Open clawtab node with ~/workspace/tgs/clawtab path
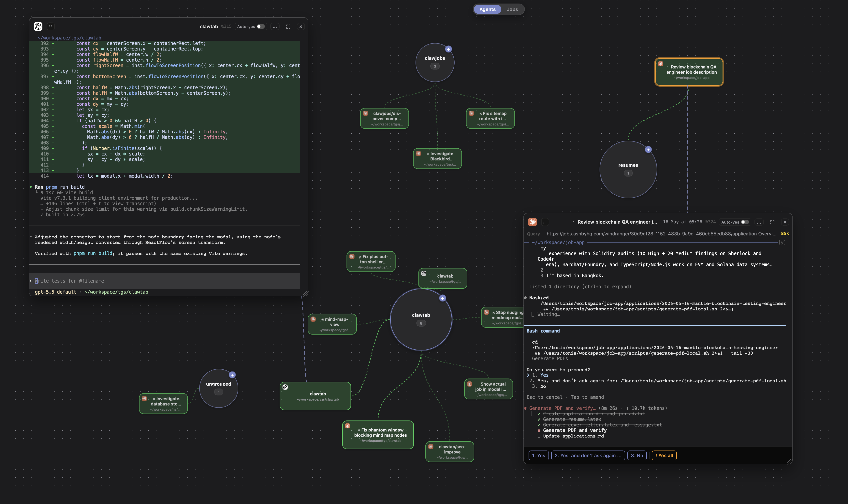 (x=315, y=396)
